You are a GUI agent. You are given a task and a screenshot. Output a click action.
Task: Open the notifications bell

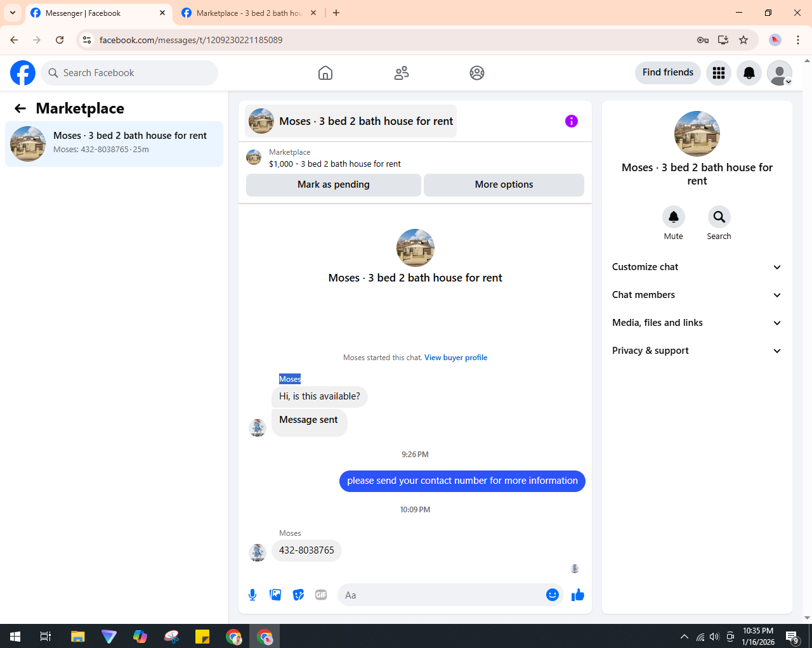(749, 73)
